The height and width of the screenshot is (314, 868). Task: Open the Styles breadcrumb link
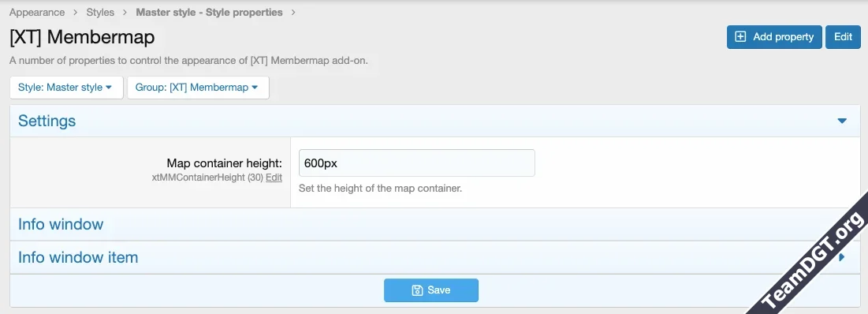(100, 12)
